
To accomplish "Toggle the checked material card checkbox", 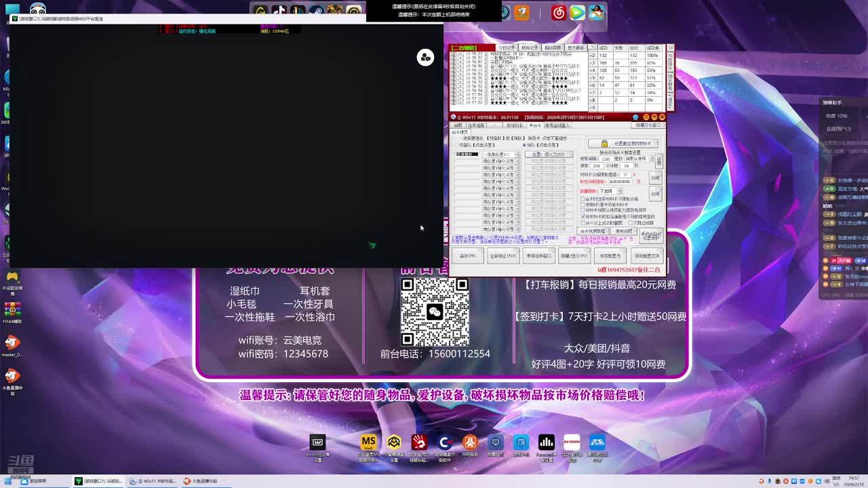I will click(583, 217).
